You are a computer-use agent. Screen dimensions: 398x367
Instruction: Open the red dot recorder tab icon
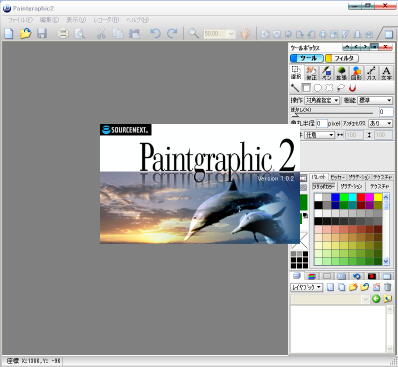click(x=372, y=276)
